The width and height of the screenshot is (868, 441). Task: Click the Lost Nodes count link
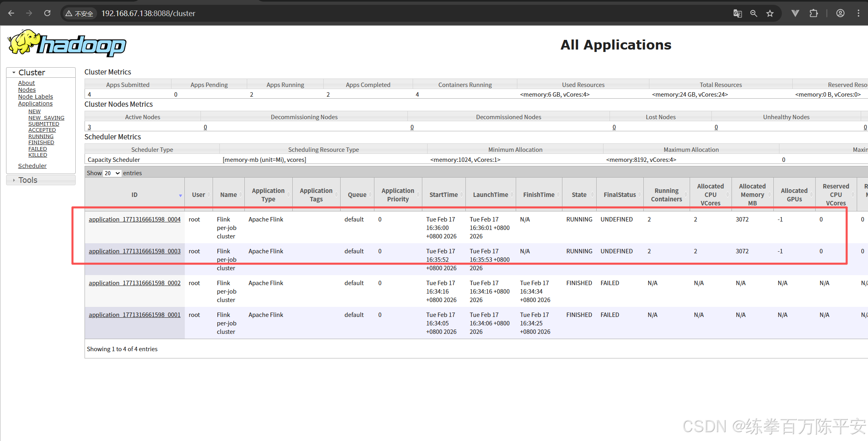(614, 127)
